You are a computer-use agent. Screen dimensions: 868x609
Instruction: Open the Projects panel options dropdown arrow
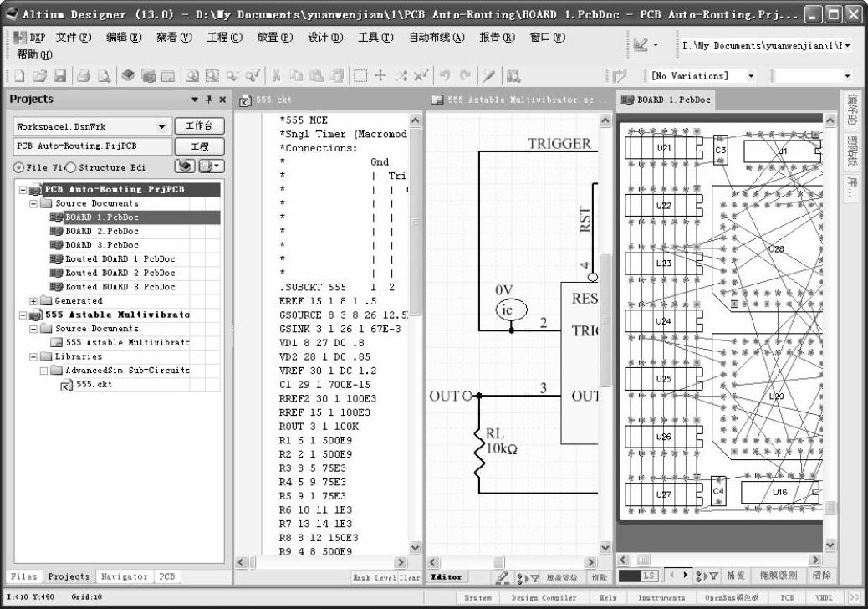coord(195,100)
